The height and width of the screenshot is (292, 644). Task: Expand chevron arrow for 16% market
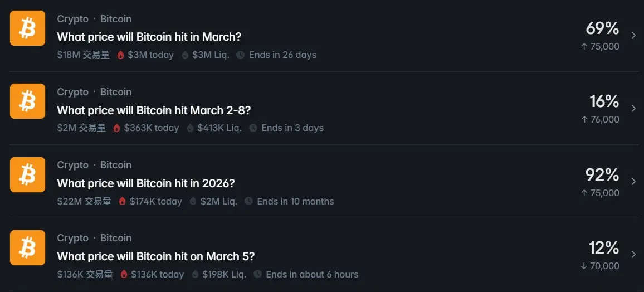633,108
